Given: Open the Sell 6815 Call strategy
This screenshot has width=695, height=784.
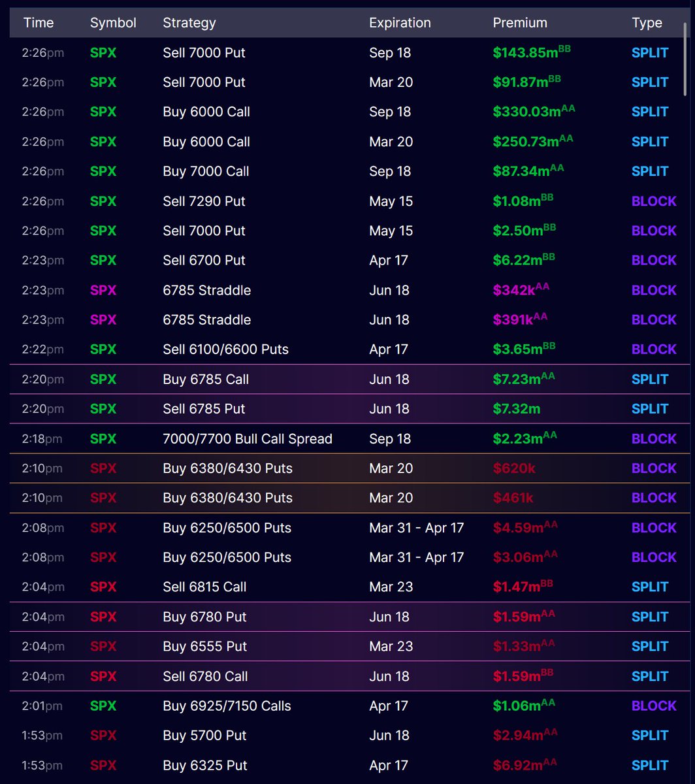Looking at the screenshot, I should tap(204, 587).
